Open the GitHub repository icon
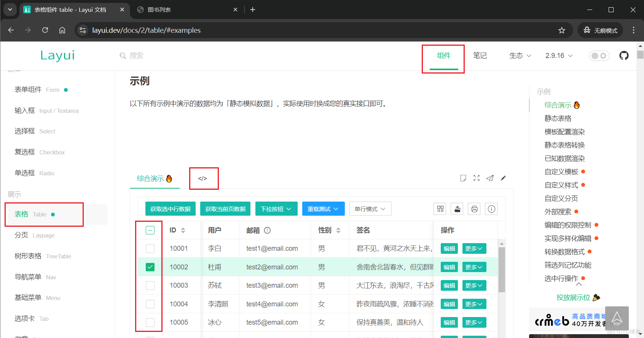The image size is (644, 338). coord(624,56)
